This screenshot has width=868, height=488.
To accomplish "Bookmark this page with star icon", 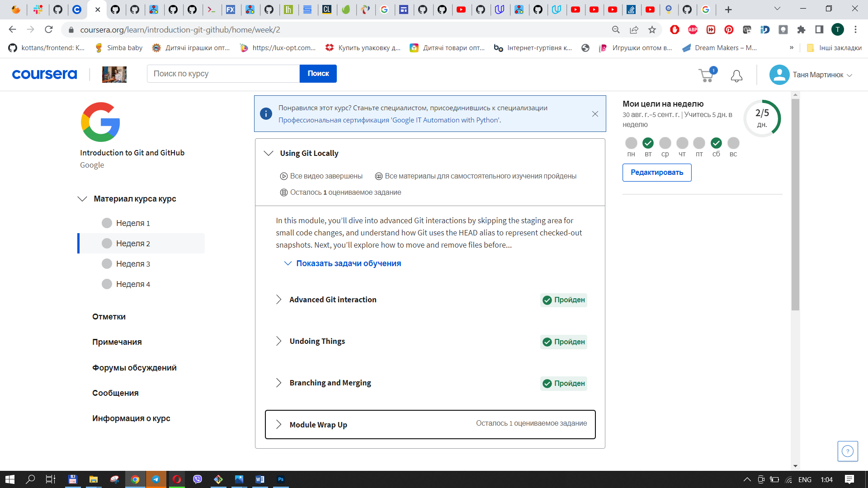I will tap(652, 30).
